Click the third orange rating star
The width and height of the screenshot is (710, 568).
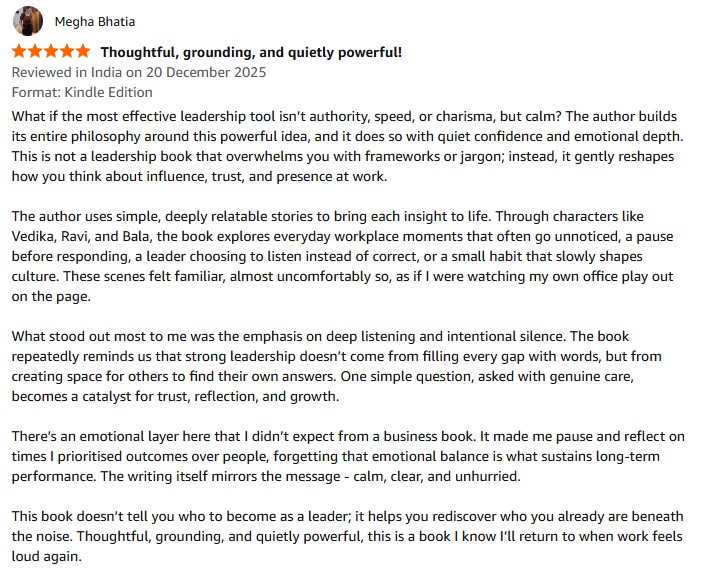pos(51,51)
